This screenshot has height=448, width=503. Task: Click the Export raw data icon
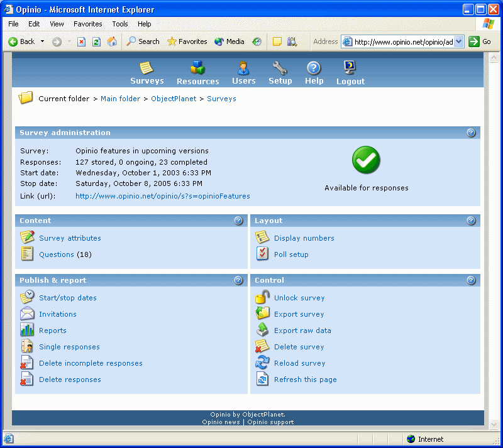tap(262, 329)
